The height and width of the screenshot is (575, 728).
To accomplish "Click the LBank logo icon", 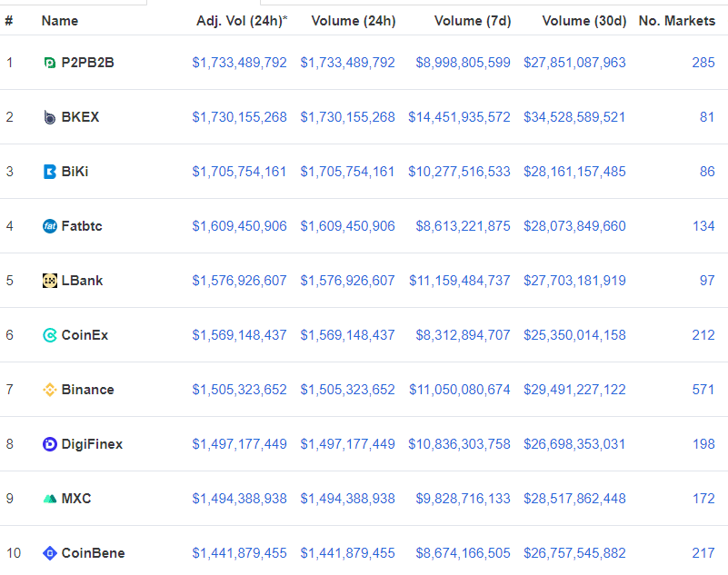I will (50, 281).
